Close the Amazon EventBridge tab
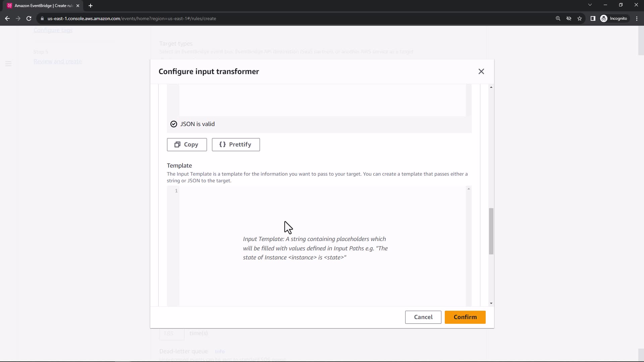This screenshot has width=644, height=362. tap(78, 6)
